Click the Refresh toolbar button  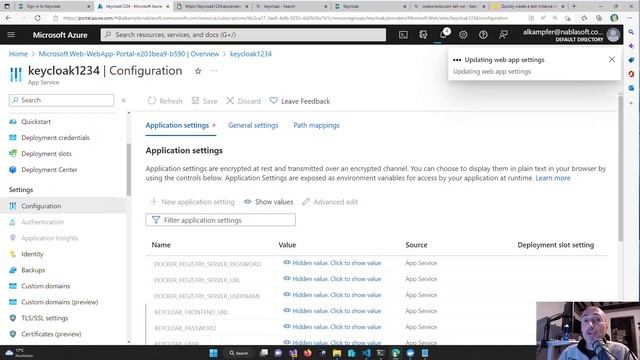[x=165, y=101]
